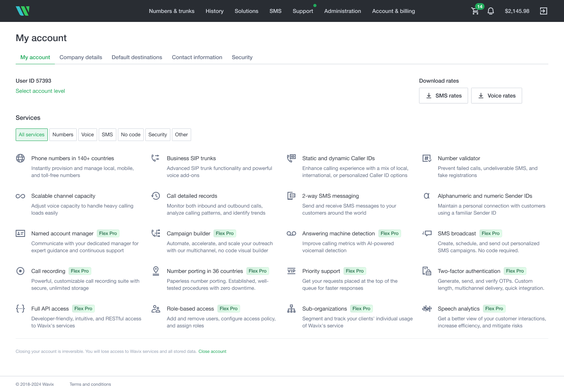Click the Flex Pro badge on Full API access
The width and height of the screenshot is (564, 392).
coord(83,309)
